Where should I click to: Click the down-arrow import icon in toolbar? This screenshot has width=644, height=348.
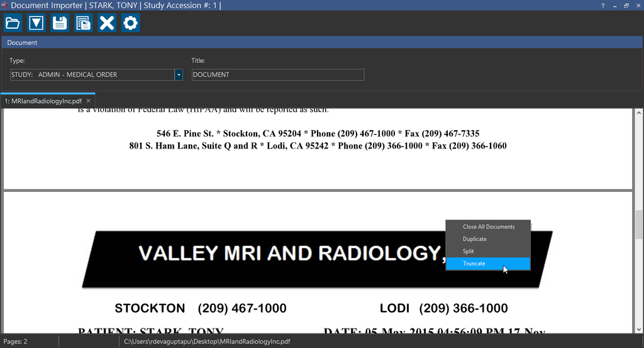[36, 23]
